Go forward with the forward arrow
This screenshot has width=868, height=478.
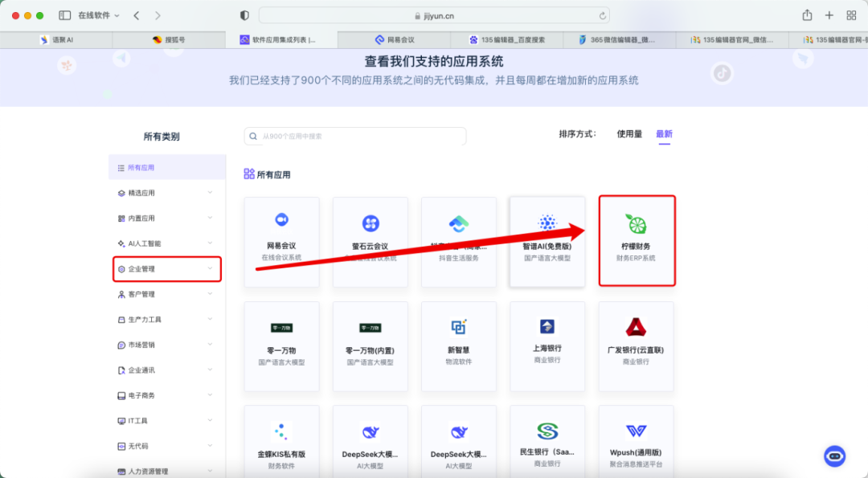[158, 15]
